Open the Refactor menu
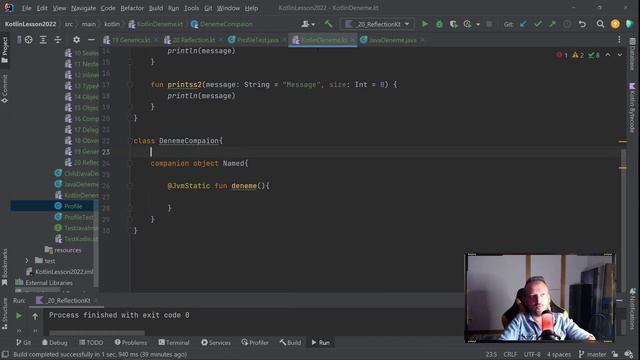 [x=132, y=8]
